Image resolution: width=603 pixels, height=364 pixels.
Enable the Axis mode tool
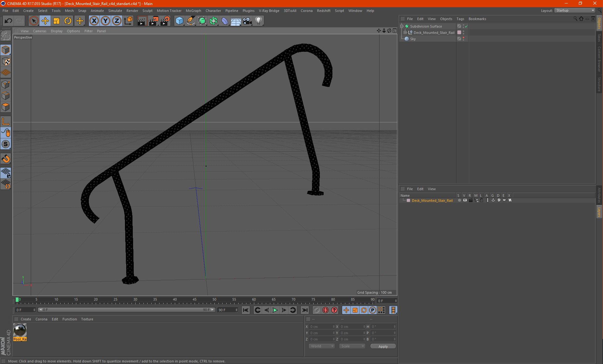(6, 121)
